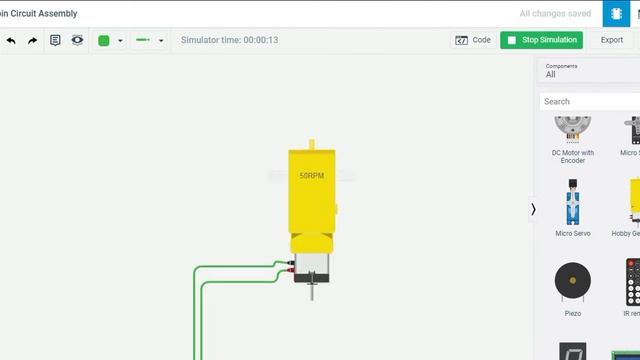
Task: Open the Code editor
Action: coord(473,40)
